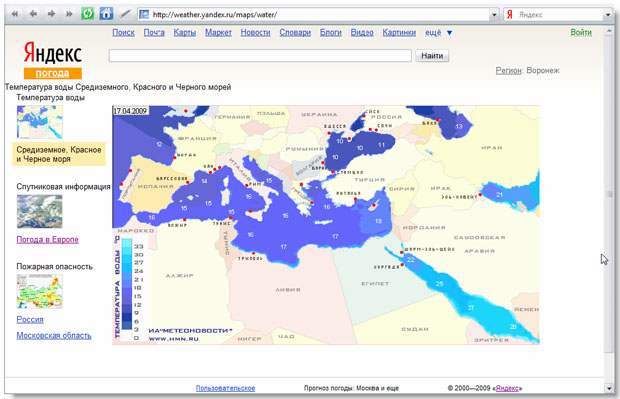Click the water temperature map thumbnail
The image size is (620, 399).
point(40,122)
